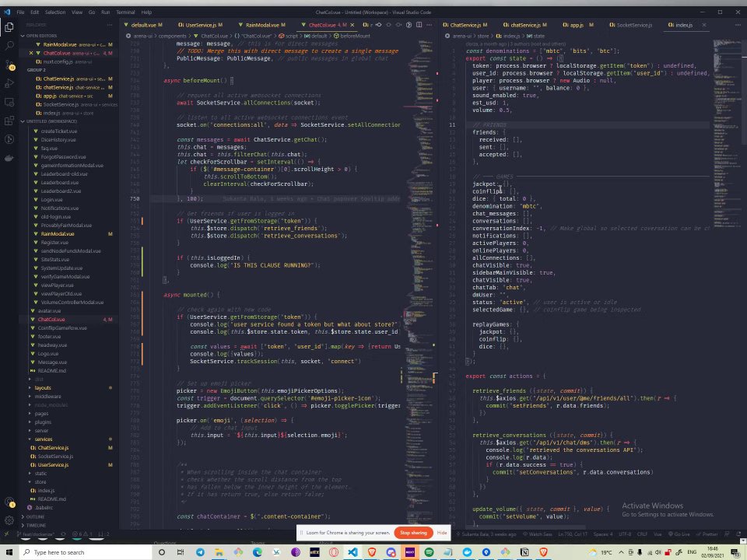Open the tray overflow chevron in the taskbar
Screen dimensions: 747x560
pos(621,552)
